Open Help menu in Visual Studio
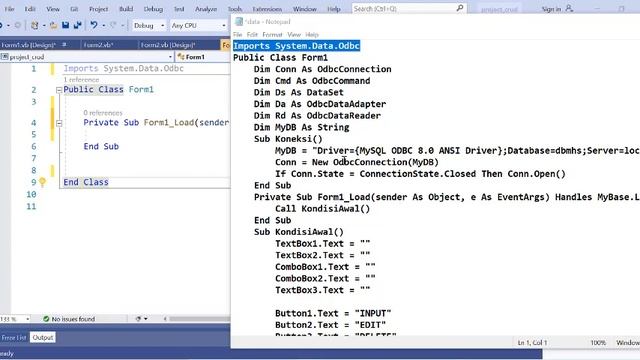 [x=333, y=9]
